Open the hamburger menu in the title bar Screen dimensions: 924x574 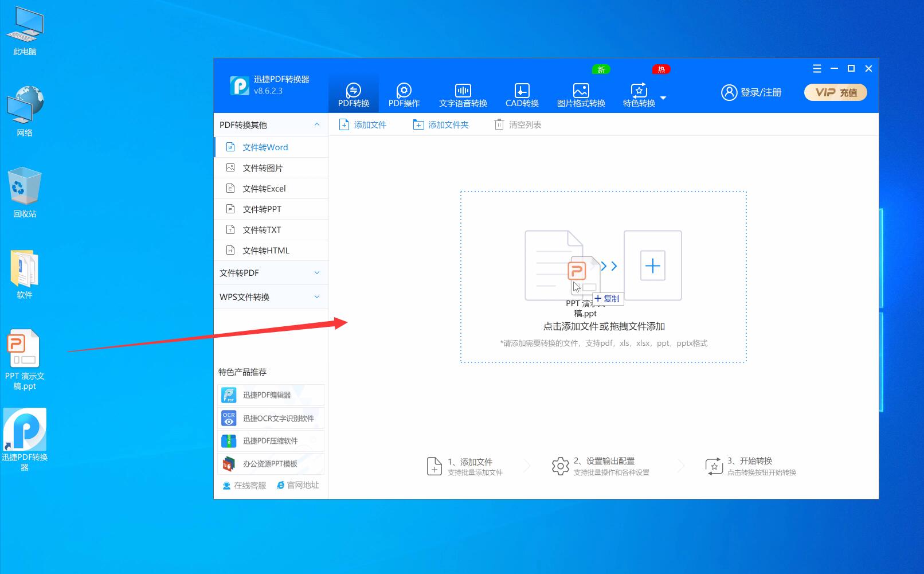point(817,69)
